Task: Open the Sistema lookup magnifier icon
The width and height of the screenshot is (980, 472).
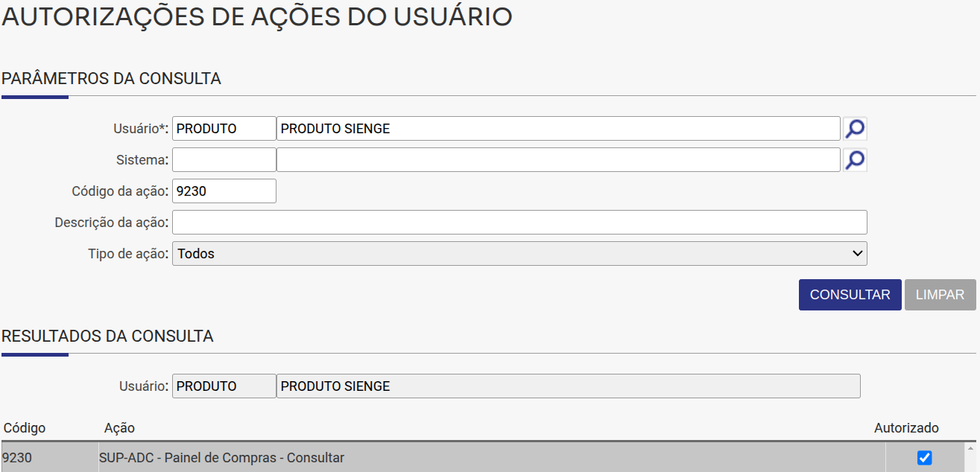Action: pos(854,159)
